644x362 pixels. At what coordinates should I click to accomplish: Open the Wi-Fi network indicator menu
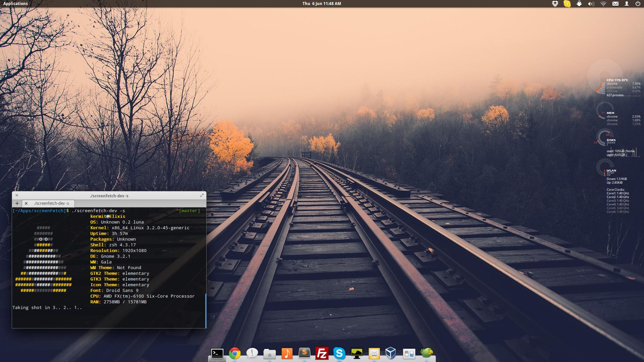click(x=603, y=4)
